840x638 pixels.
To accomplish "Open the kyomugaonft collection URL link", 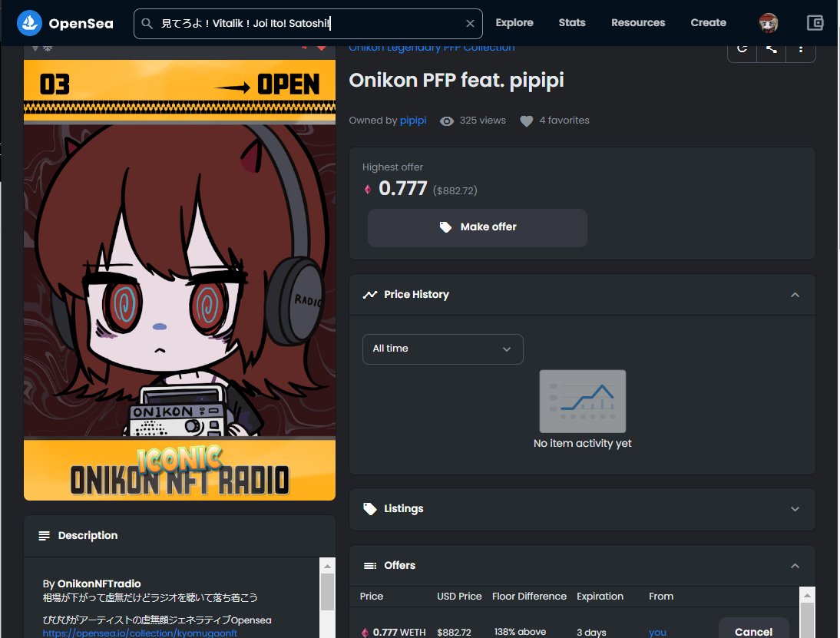I will click(140, 633).
